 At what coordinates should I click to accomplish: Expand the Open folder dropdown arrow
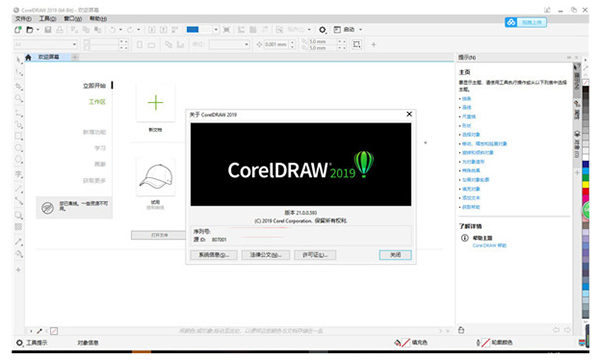(x=38, y=29)
